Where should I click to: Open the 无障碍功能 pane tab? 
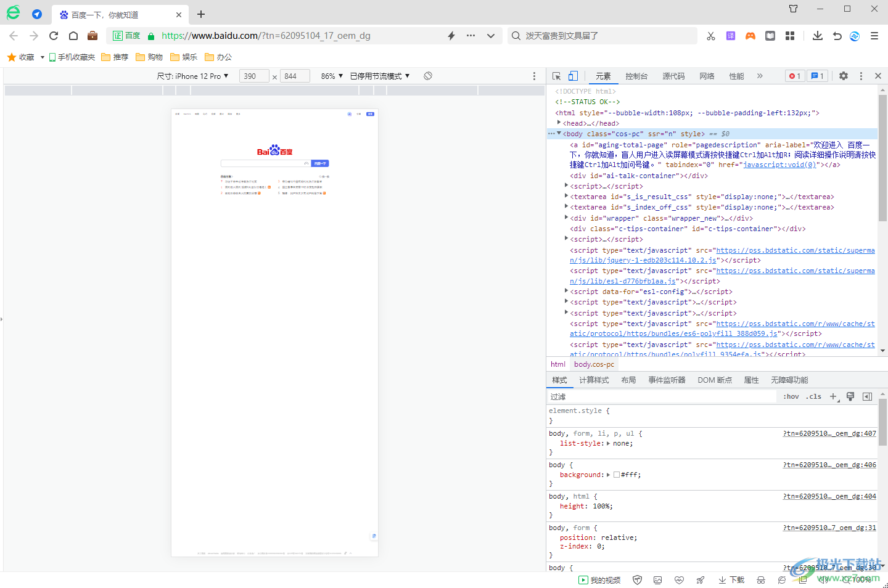coord(789,380)
